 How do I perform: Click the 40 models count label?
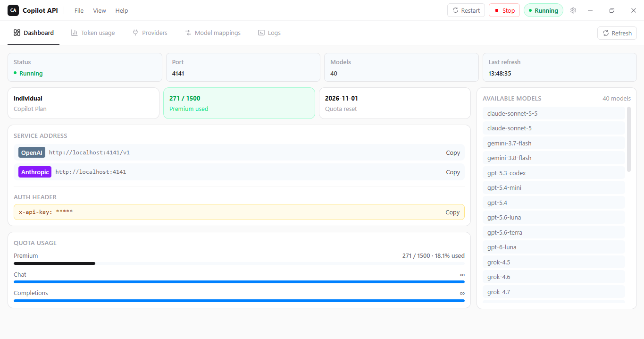point(617,98)
